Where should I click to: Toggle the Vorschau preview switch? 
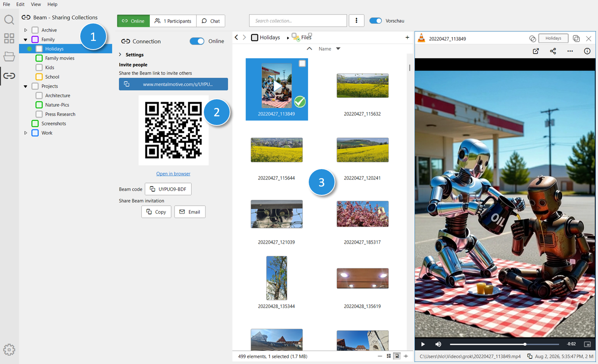(x=375, y=21)
